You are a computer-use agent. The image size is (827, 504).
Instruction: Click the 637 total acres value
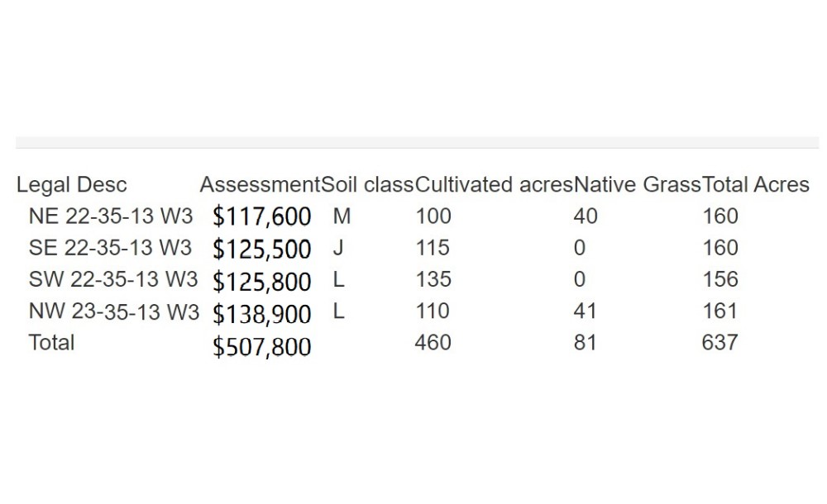pos(720,343)
